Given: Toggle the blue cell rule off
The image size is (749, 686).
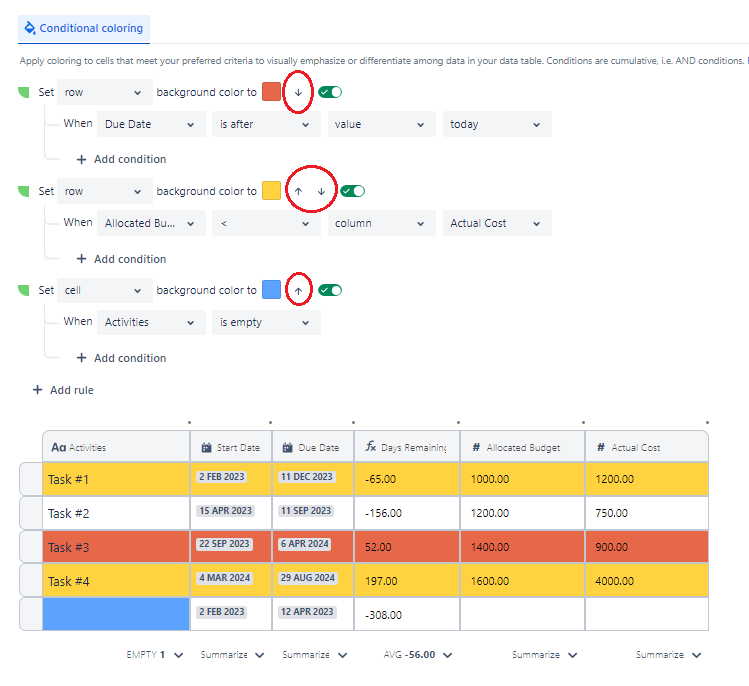Looking at the screenshot, I should tap(330, 290).
